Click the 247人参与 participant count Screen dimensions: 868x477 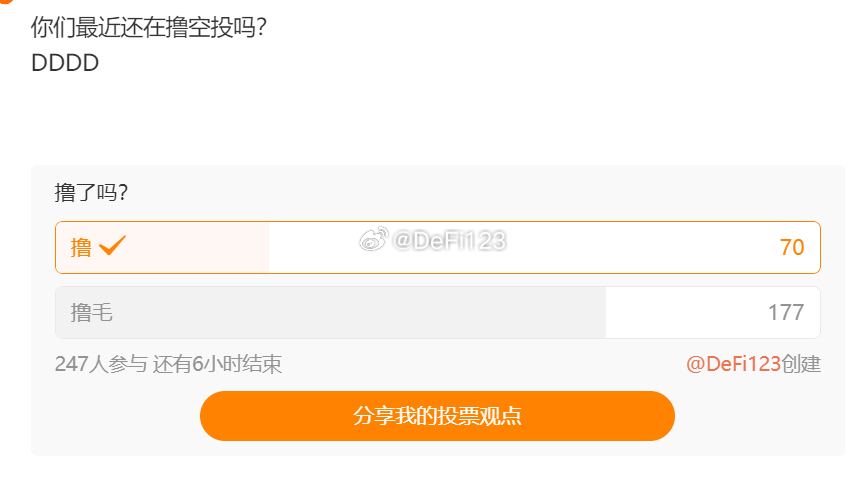pyautogui.click(x=101, y=364)
